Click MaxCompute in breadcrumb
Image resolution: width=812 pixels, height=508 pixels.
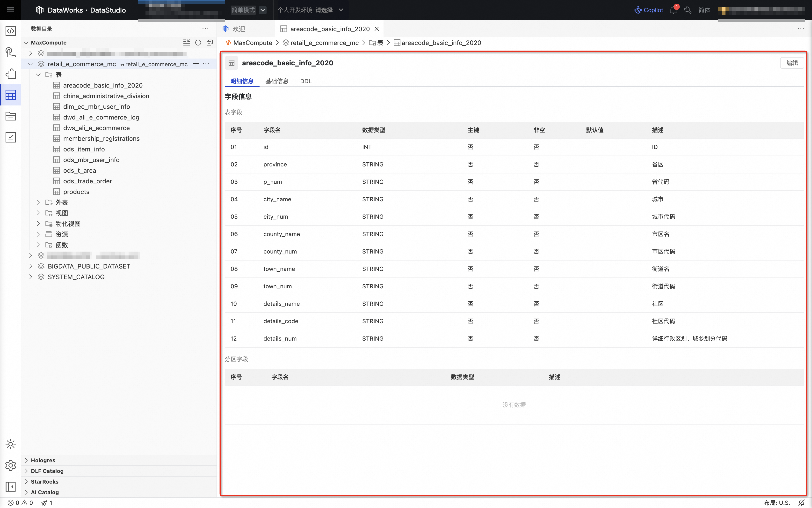[x=253, y=43]
